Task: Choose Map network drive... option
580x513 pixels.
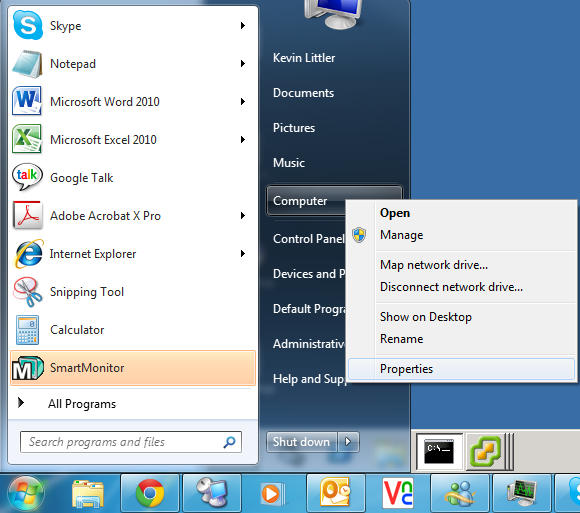Action: click(434, 265)
